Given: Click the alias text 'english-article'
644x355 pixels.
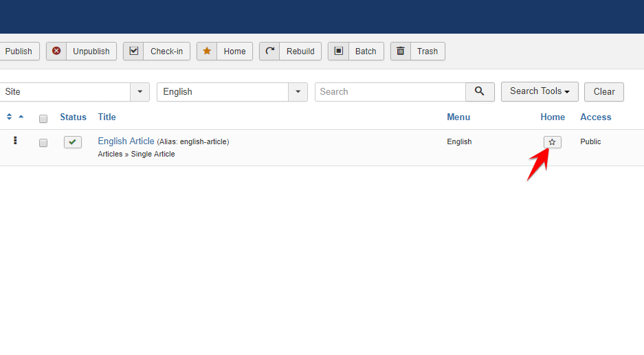Looking at the screenshot, I should tap(203, 141).
